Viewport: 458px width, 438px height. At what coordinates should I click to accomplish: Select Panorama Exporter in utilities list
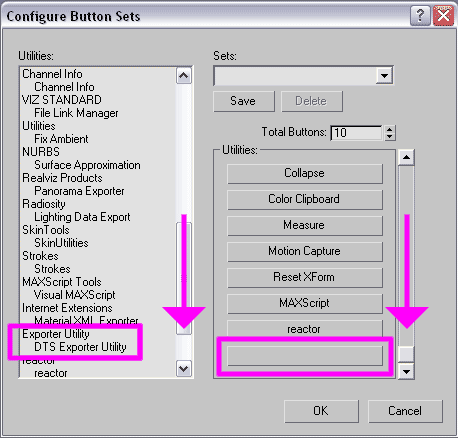(x=79, y=191)
